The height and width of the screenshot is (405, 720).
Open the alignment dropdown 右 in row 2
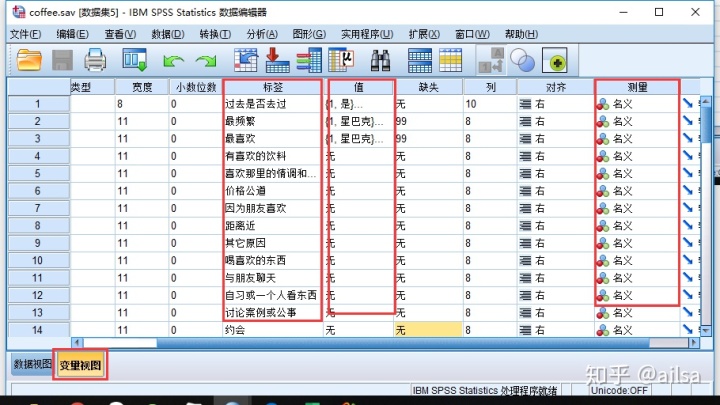[556, 122]
